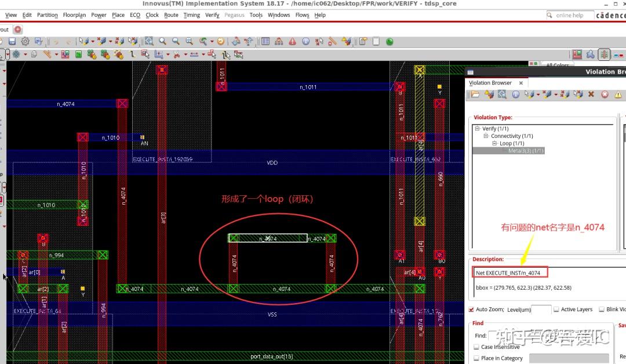Check the Case Insensitive option

click(x=476, y=347)
